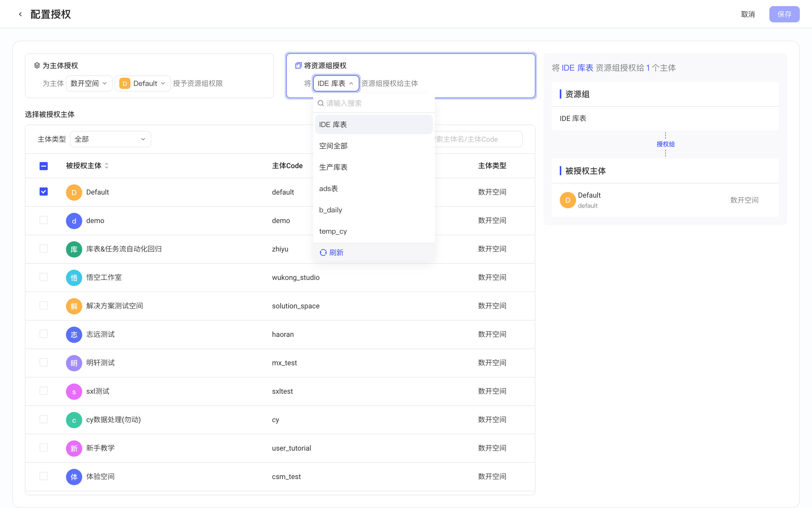Open the Default subject dropdown

143,83
